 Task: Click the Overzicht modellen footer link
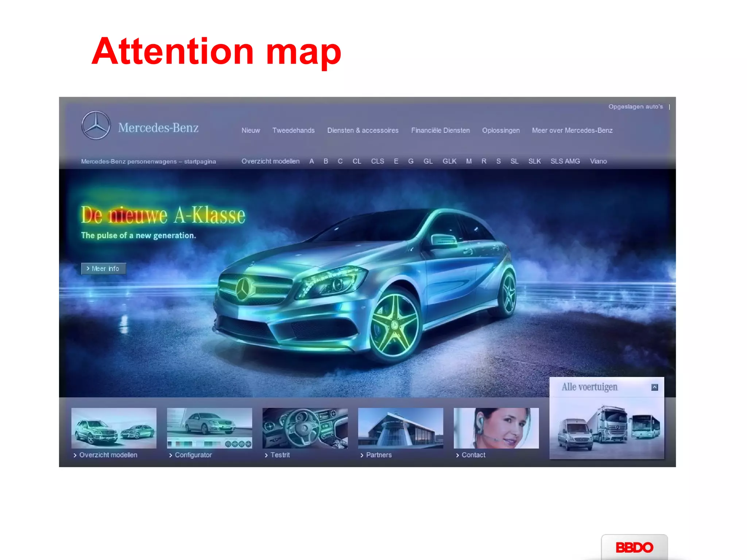(108, 455)
